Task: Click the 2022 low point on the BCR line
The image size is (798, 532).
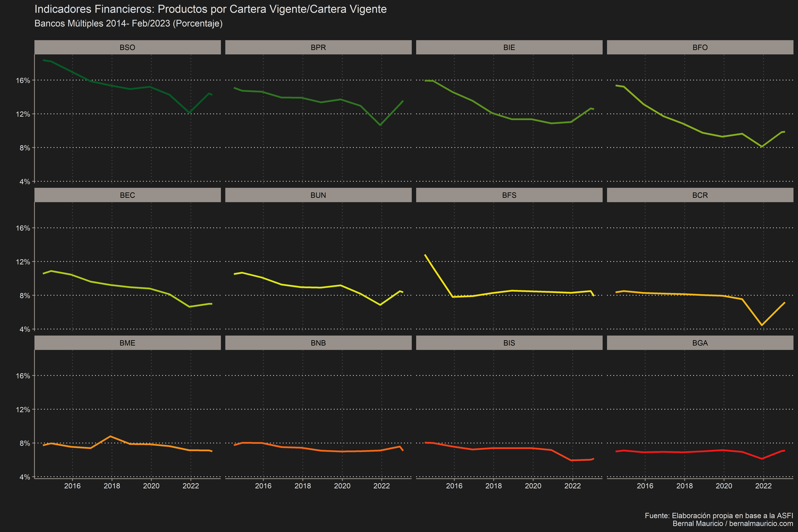Action: (x=762, y=325)
